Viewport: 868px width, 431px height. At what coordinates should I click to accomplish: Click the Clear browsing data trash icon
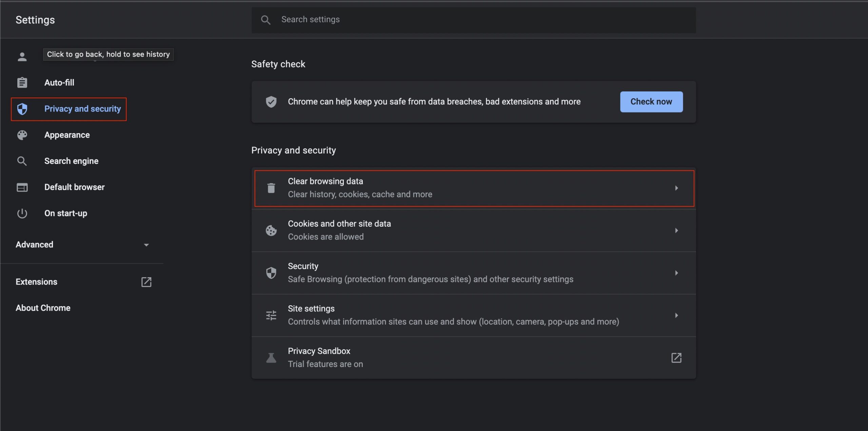[x=271, y=188]
